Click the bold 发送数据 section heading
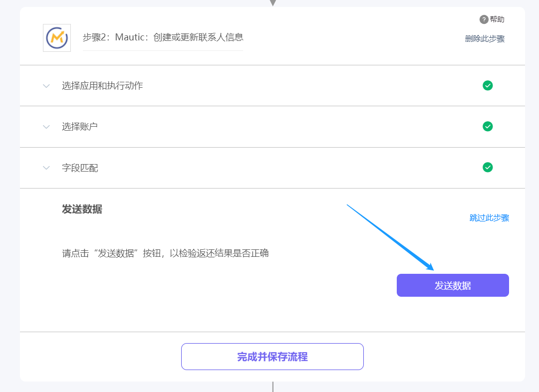 (x=82, y=209)
